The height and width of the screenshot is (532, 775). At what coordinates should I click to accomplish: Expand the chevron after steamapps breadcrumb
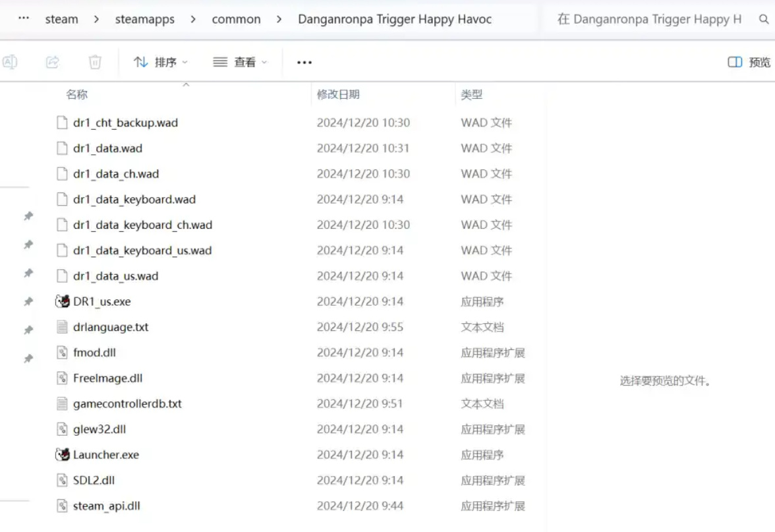pyautogui.click(x=192, y=19)
